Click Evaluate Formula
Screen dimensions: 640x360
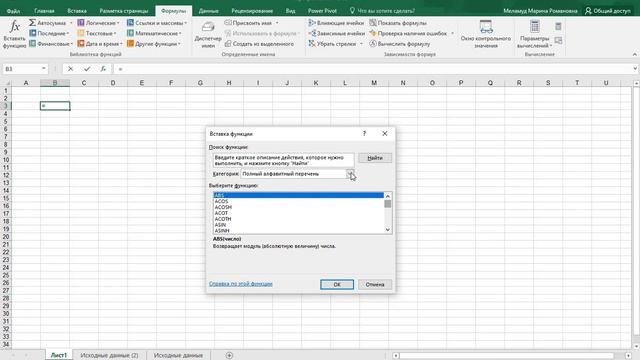click(400, 44)
